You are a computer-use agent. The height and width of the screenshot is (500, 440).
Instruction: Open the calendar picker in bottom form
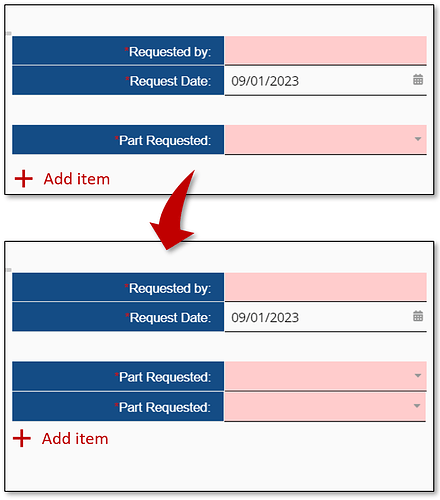[418, 316]
